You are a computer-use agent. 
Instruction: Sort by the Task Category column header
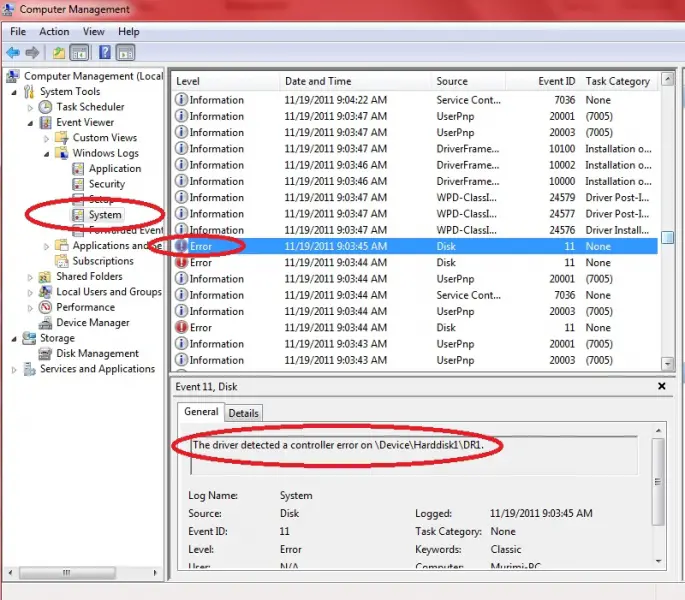click(618, 81)
